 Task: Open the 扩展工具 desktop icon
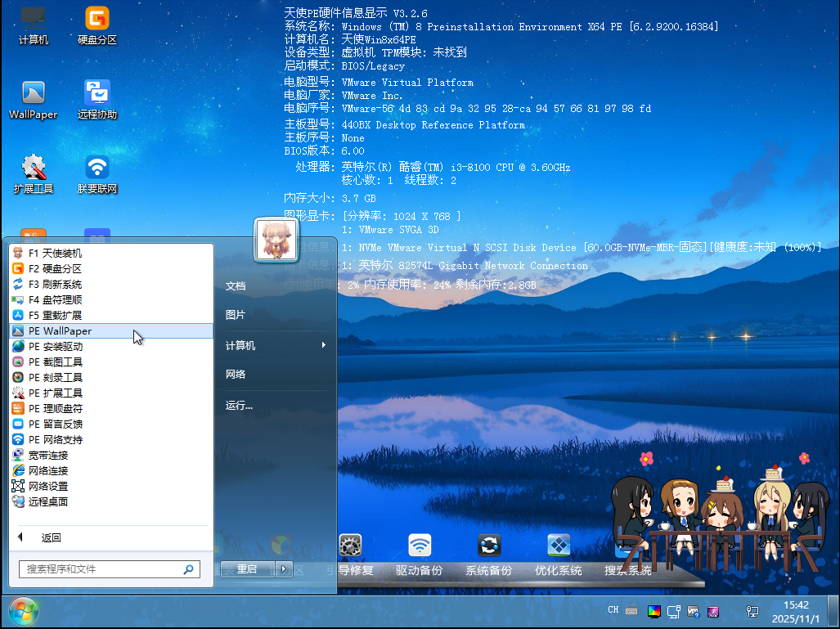point(34,173)
